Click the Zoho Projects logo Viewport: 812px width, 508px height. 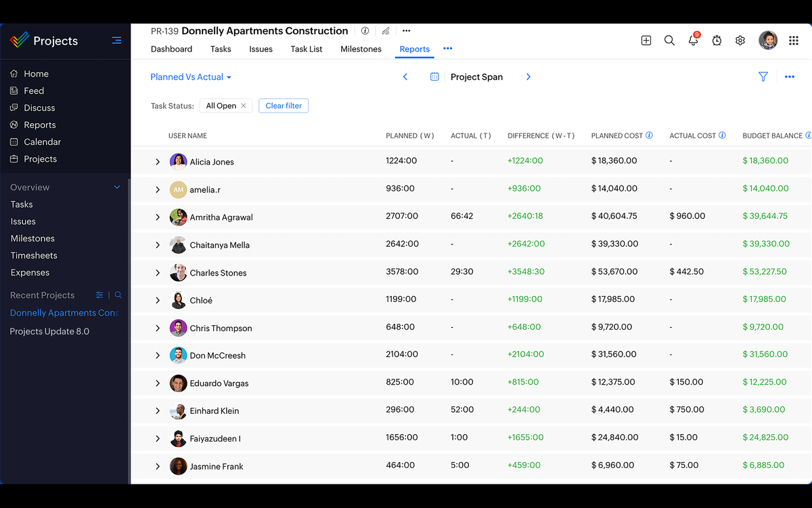click(20, 41)
